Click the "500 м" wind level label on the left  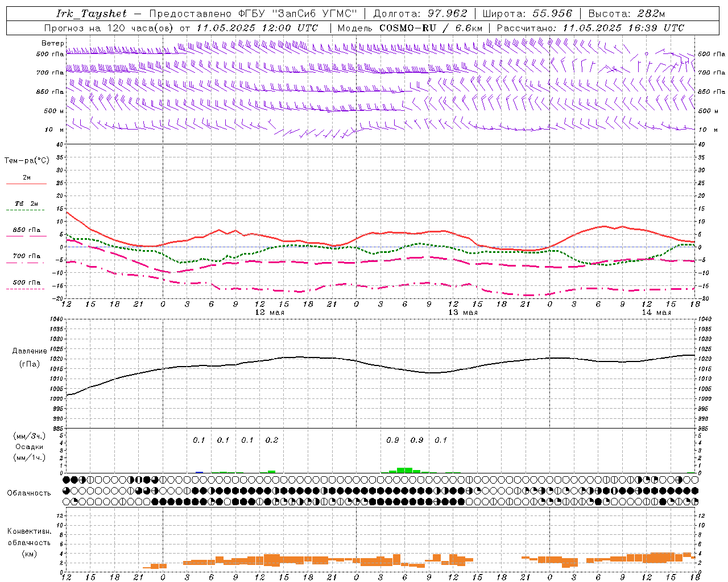click(x=55, y=111)
